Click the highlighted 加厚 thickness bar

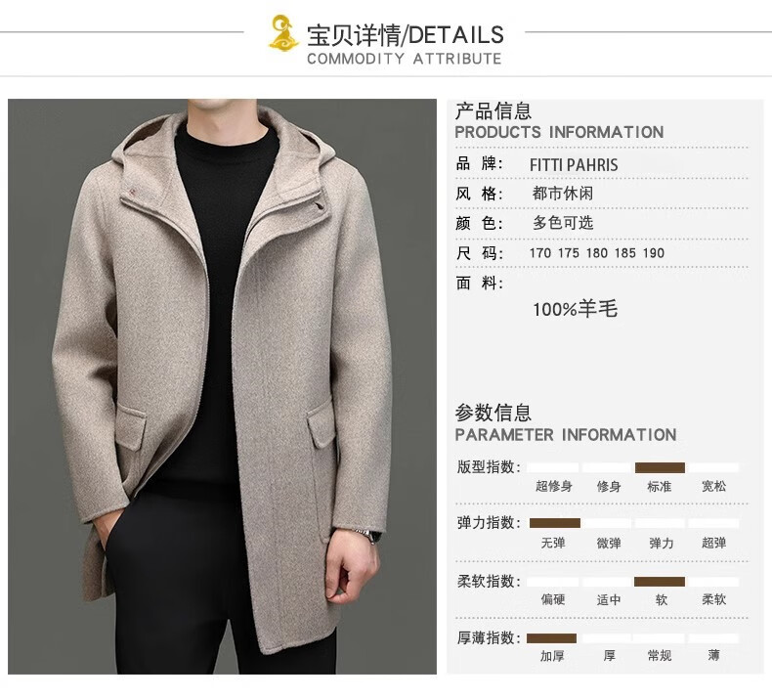tap(551, 638)
